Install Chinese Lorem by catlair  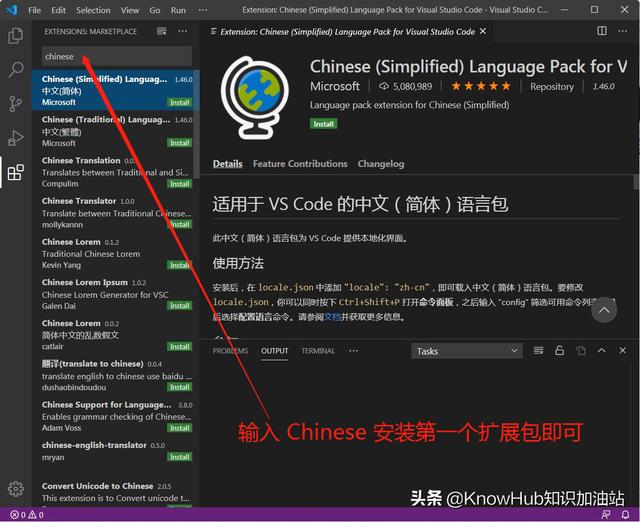(180, 347)
